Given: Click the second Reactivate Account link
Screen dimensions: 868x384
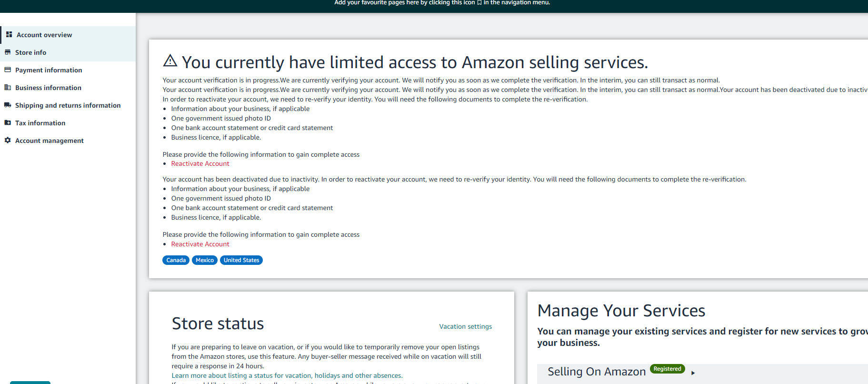Looking at the screenshot, I should (200, 244).
